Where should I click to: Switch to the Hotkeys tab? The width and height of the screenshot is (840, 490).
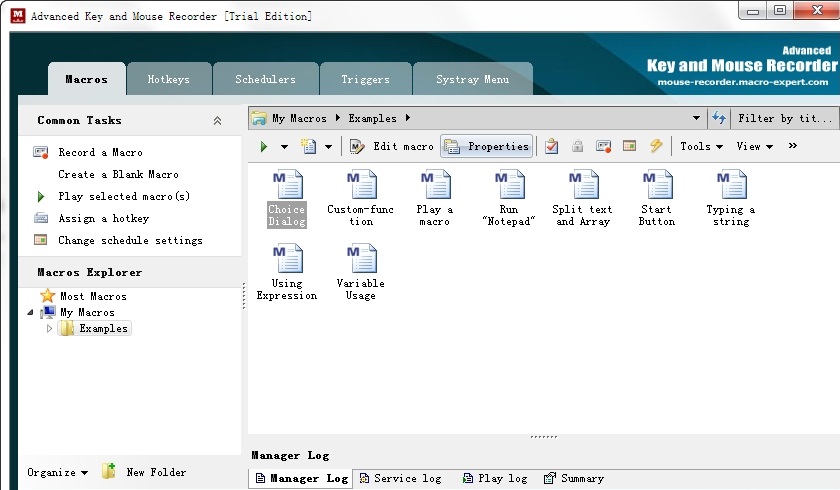tap(168, 79)
